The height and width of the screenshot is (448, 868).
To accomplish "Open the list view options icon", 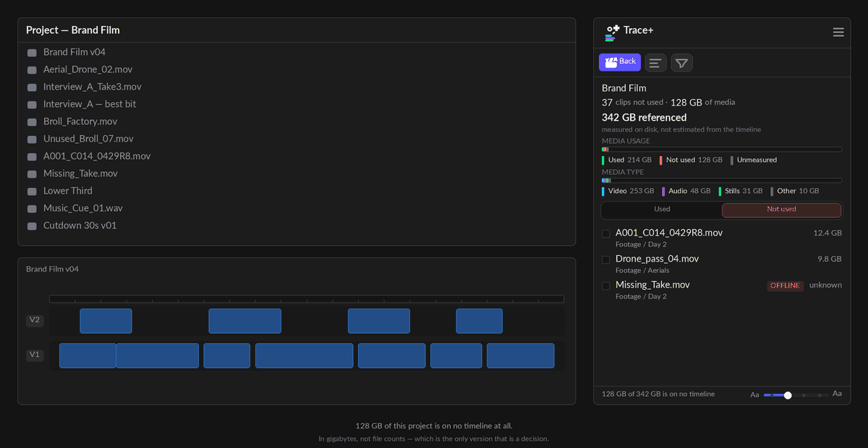I will [655, 63].
